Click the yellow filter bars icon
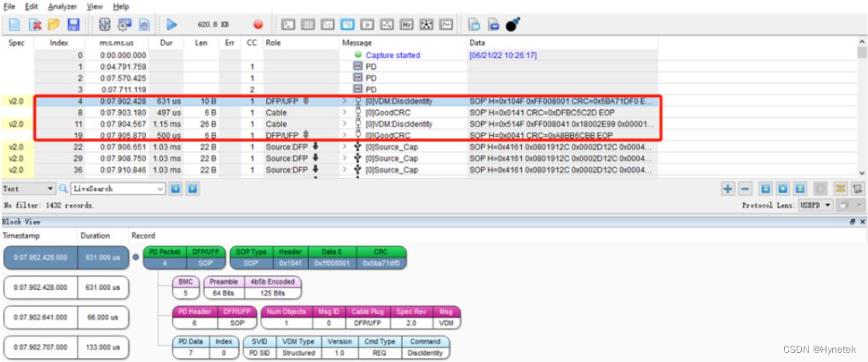868x362 pixels. [x=841, y=189]
